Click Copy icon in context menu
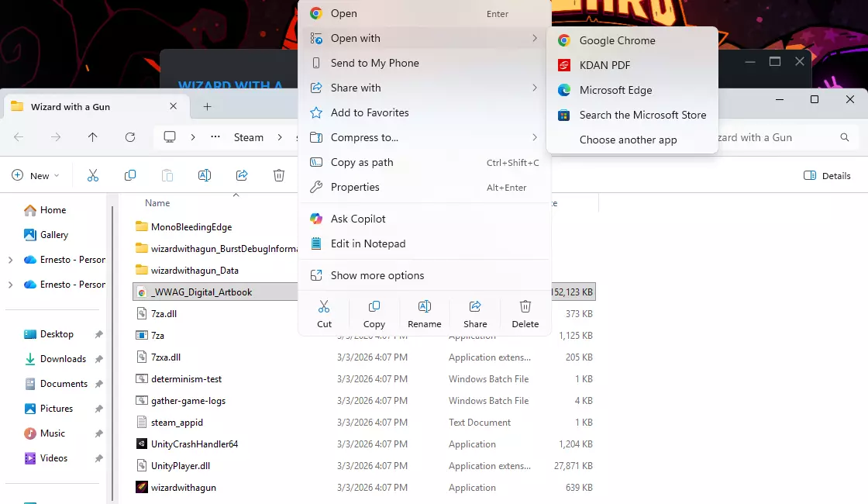 click(x=374, y=314)
